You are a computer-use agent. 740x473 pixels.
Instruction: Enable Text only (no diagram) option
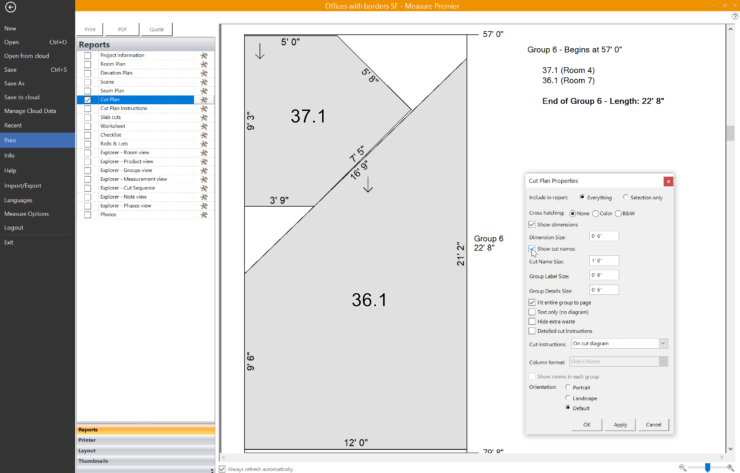pyautogui.click(x=532, y=312)
